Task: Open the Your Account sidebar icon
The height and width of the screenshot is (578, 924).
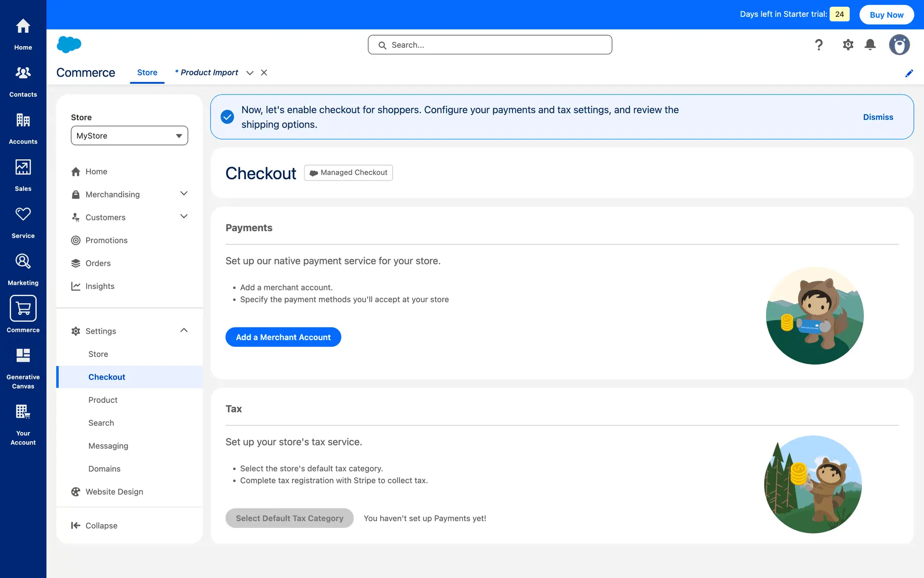Action: [23, 412]
